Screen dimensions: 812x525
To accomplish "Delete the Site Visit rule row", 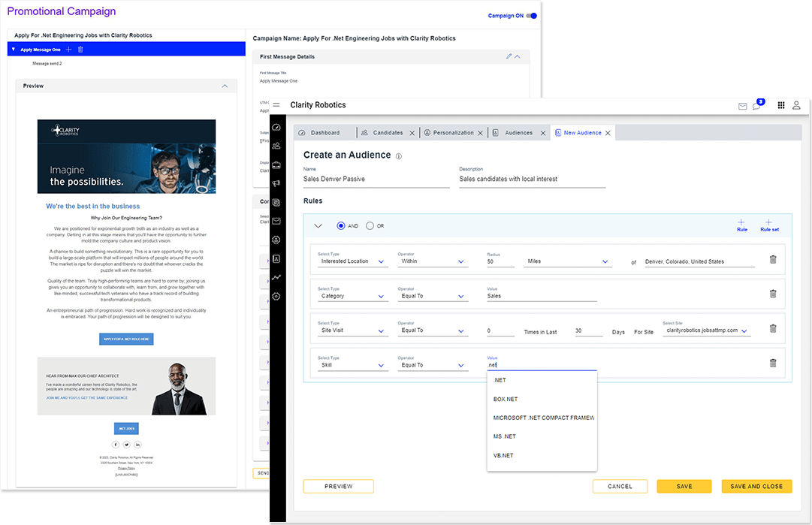I will [773, 328].
